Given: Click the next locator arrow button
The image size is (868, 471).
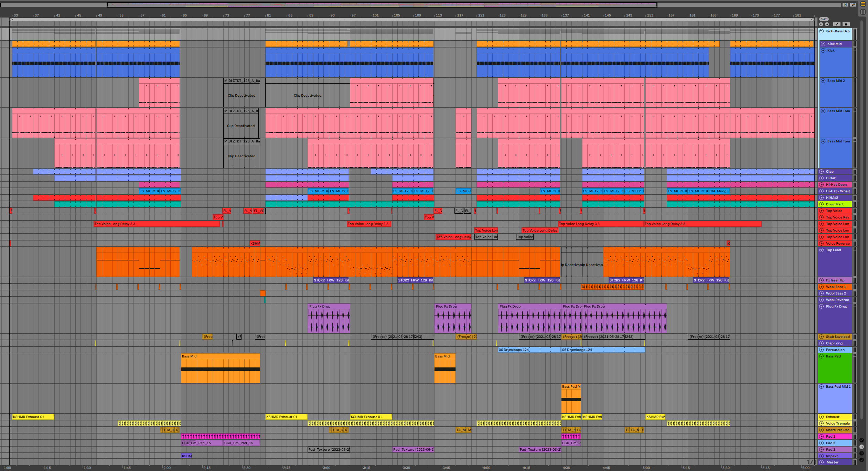Looking at the screenshot, I should 827,24.
